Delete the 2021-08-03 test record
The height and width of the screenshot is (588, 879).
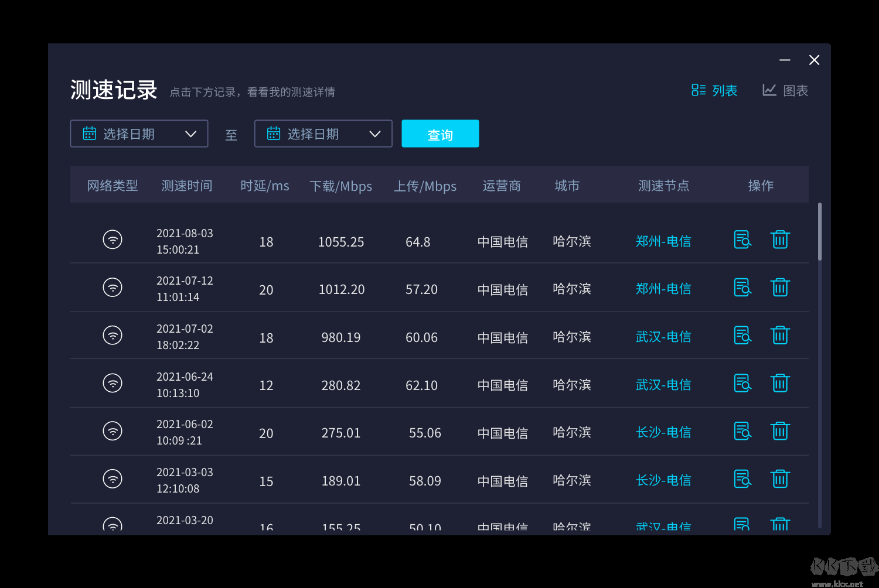pyautogui.click(x=780, y=240)
